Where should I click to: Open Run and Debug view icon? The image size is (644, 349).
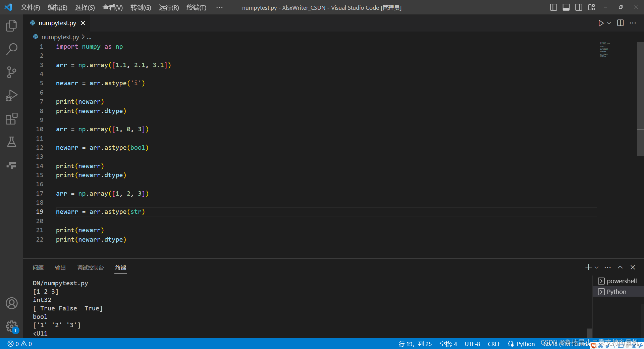[11, 95]
